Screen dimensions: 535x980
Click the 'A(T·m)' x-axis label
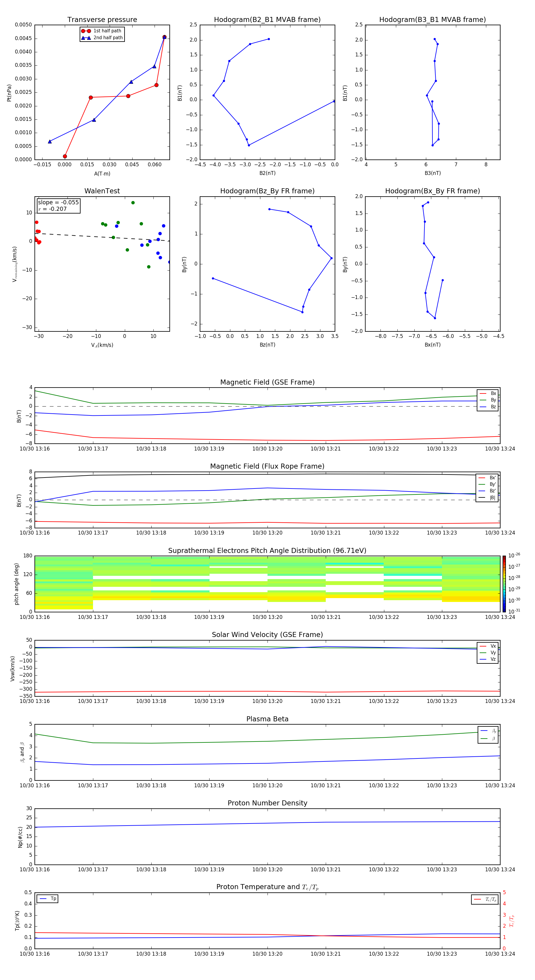point(102,173)
